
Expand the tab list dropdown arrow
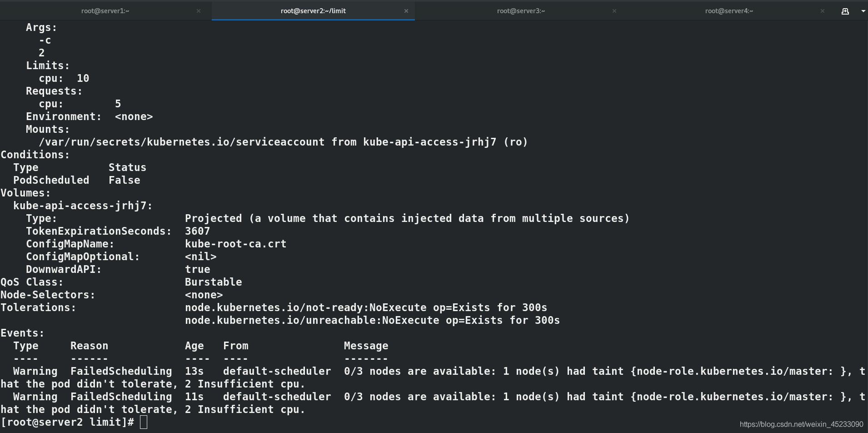[x=863, y=11]
